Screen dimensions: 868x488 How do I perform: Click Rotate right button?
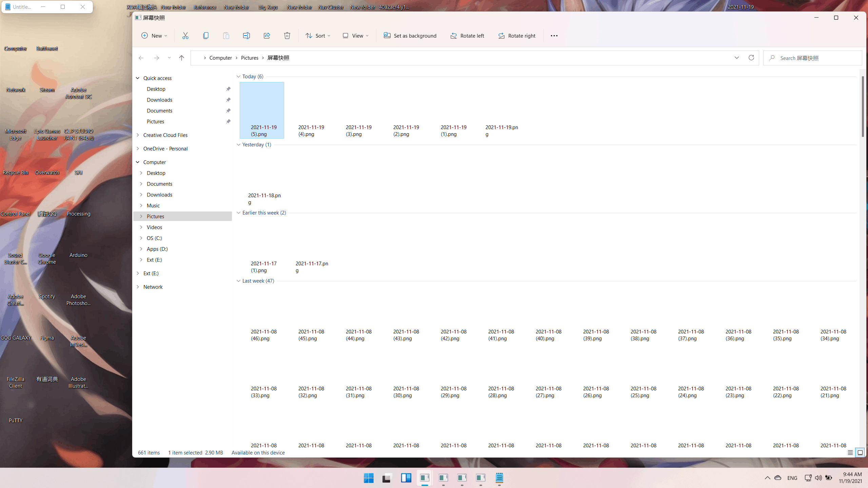point(516,36)
